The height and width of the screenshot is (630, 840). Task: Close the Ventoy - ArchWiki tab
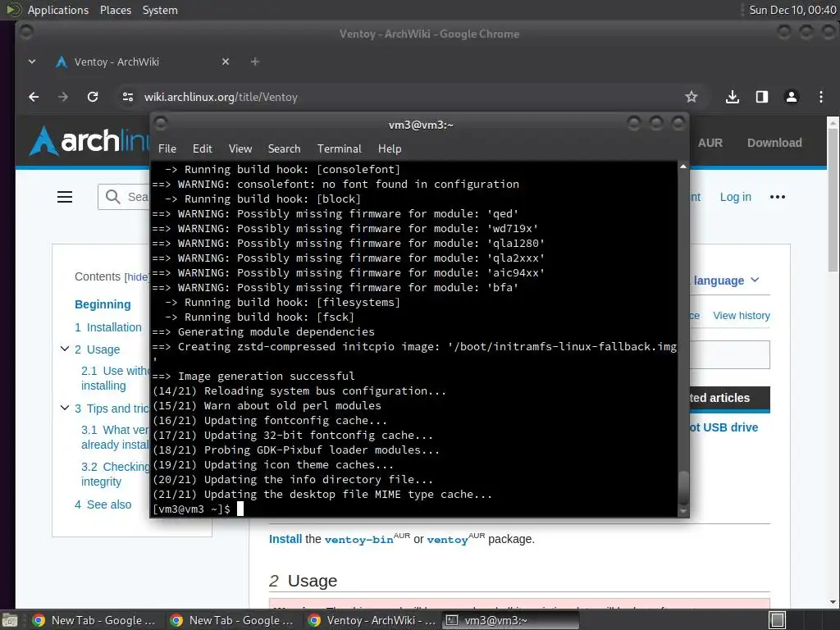coord(226,62)
